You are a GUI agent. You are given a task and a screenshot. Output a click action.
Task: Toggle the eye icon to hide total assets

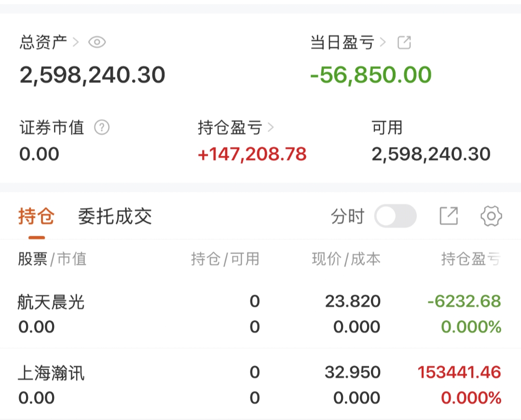[97, 42]
